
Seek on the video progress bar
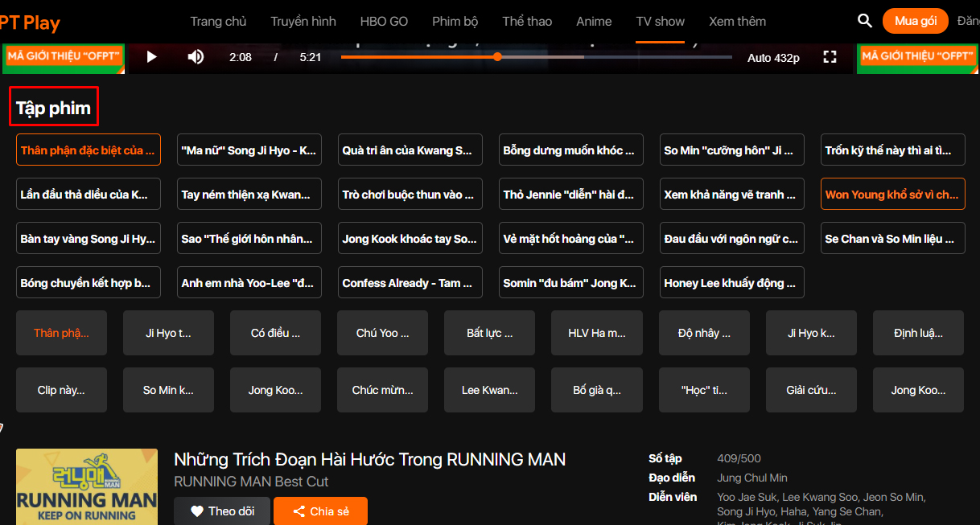coord(536,57)
